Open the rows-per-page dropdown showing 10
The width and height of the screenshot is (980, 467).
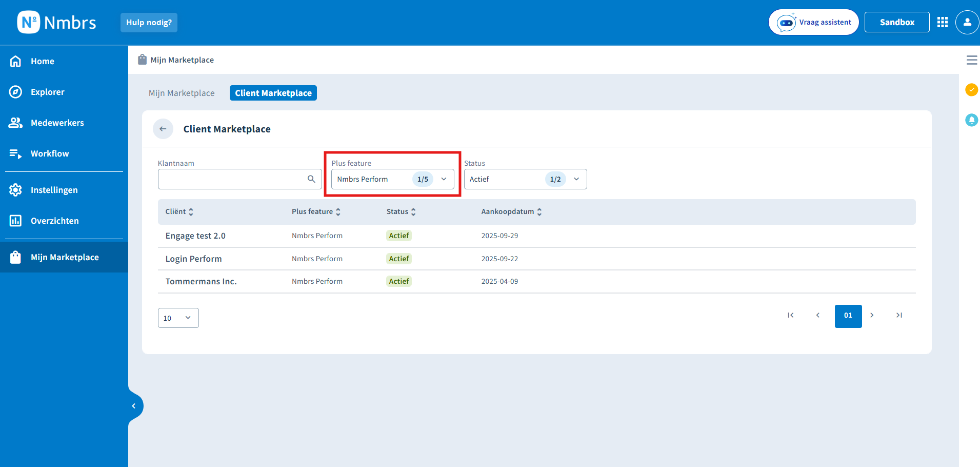(178, 318)
